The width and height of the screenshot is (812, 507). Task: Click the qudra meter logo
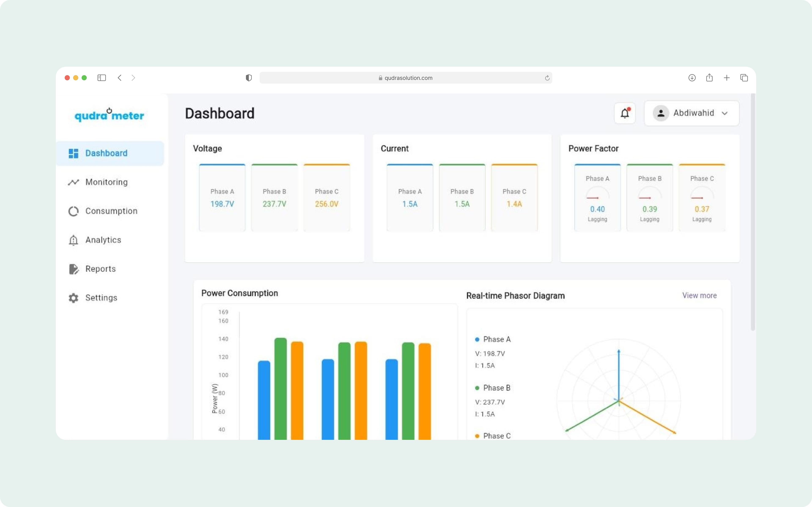[x=109, y=115]
